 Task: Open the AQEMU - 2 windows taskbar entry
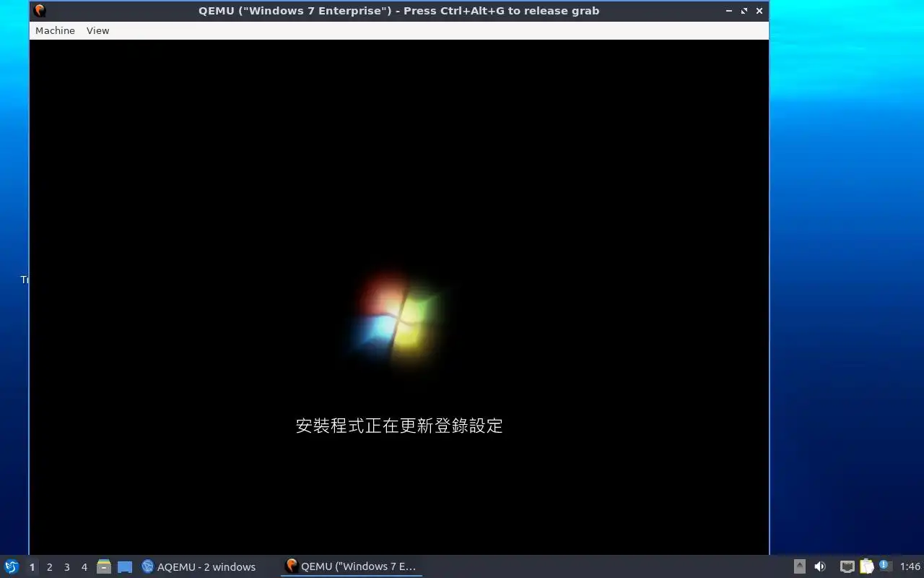tap(199, 567)
